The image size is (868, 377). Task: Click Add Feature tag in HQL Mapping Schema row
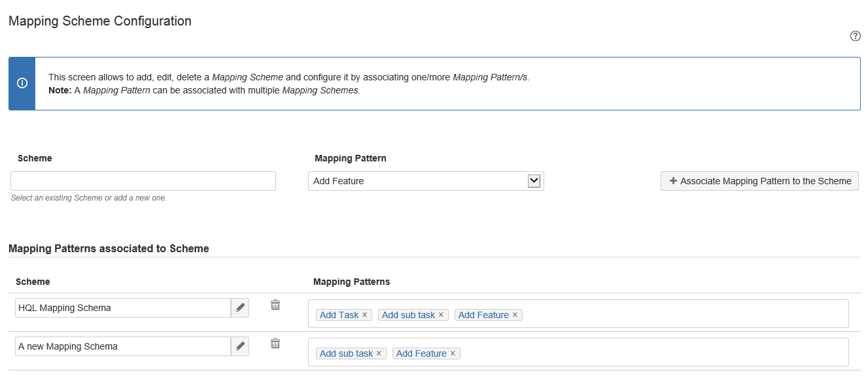[x=483, y=315]
